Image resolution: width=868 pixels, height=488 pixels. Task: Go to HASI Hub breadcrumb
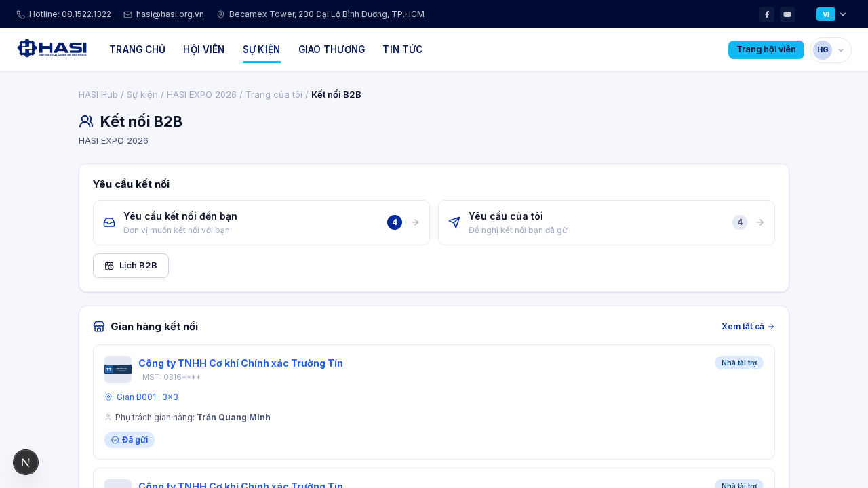pyautogui.click(x=98, y=94)
